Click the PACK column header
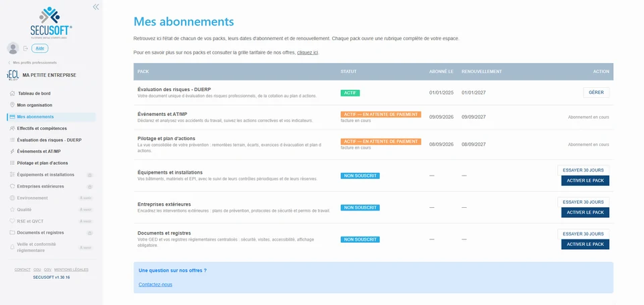644x305 pixels. tap(144, 72)
